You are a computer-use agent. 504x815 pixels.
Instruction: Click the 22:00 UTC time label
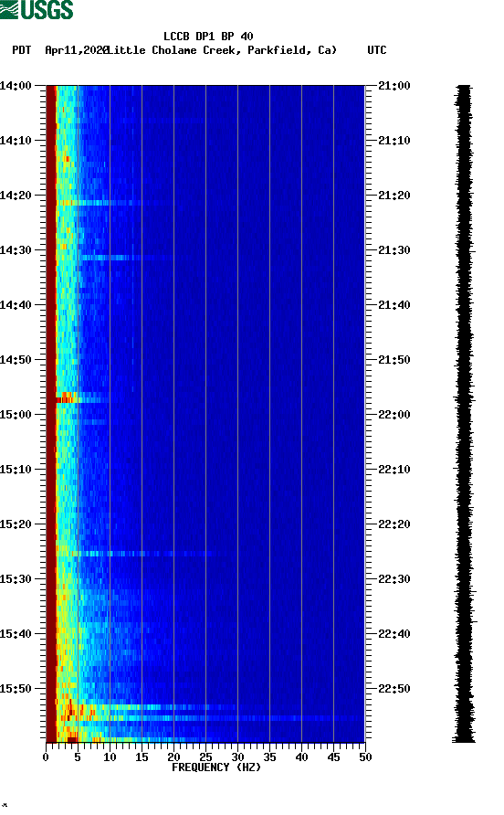coord(394,415)
